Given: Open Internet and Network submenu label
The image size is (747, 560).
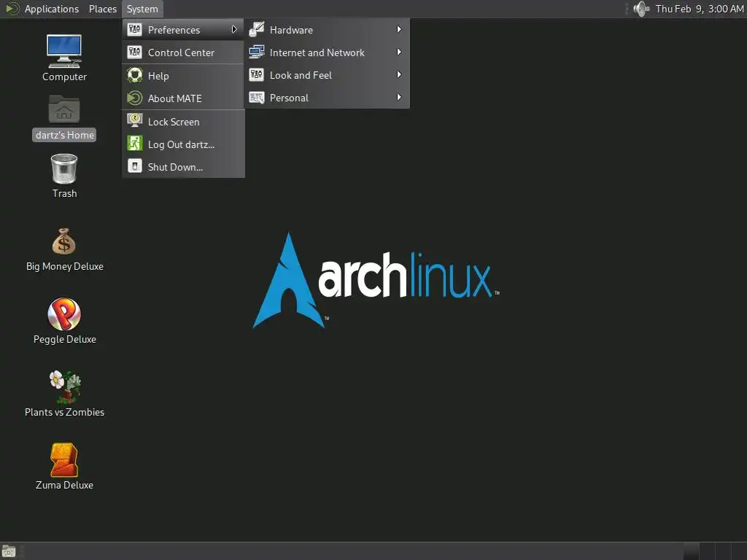Looking at the screenshot, I should tap(317, 52).
